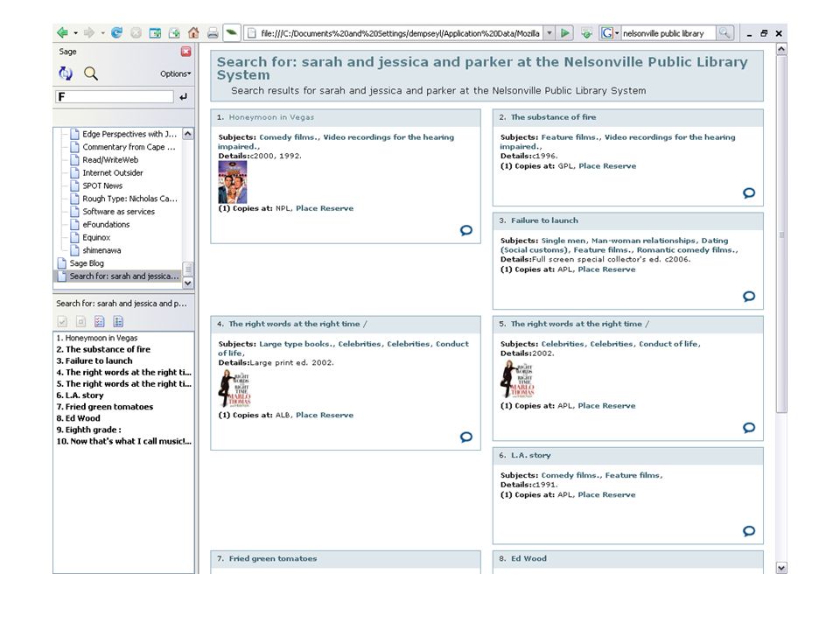The image size is (840, 630).
Task: Select Commentary from Cape feed
Action: 129,147
